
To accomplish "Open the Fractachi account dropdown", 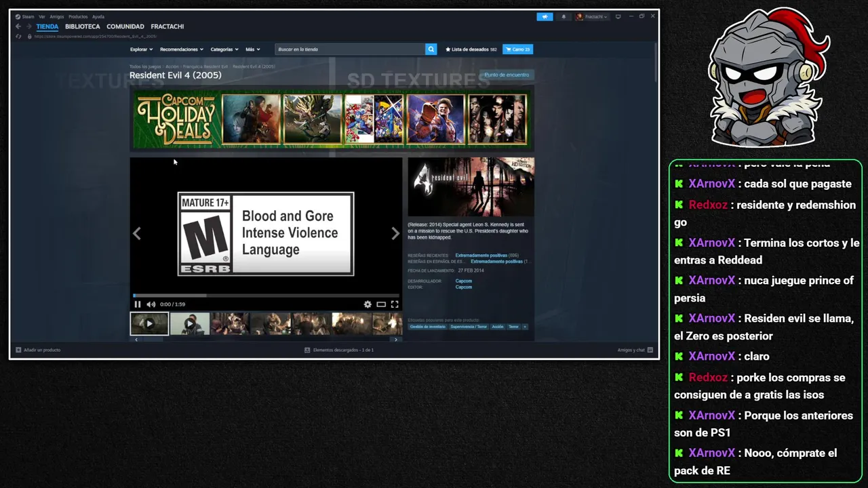I will click(592, 17).
